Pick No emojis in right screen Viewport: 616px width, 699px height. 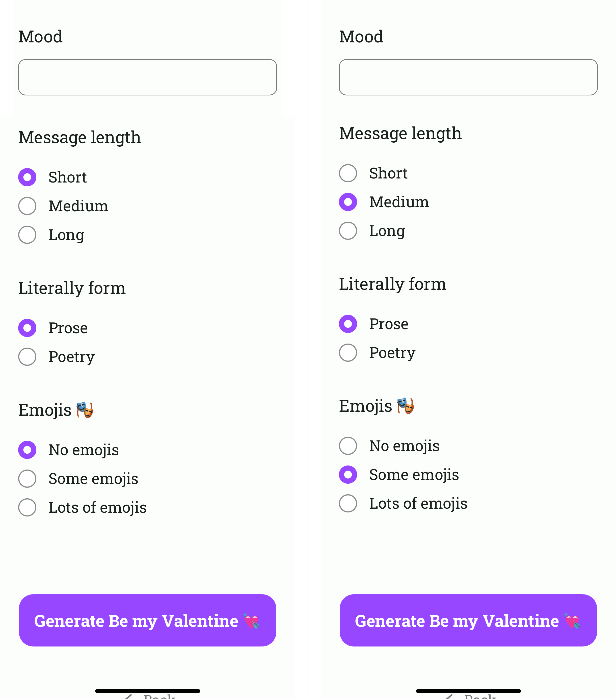coord(348,446)
